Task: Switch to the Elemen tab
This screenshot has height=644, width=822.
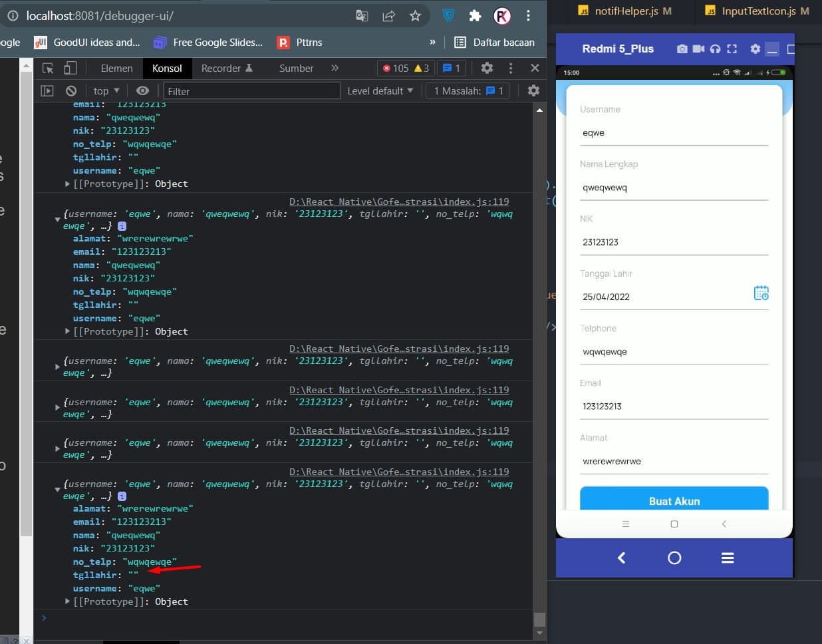Action: click(116, 68)
